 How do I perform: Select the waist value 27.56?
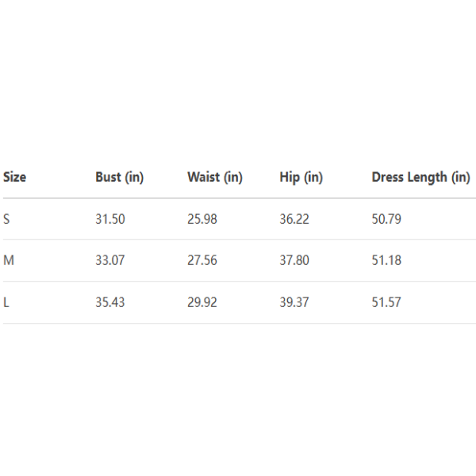click(202, 260)
